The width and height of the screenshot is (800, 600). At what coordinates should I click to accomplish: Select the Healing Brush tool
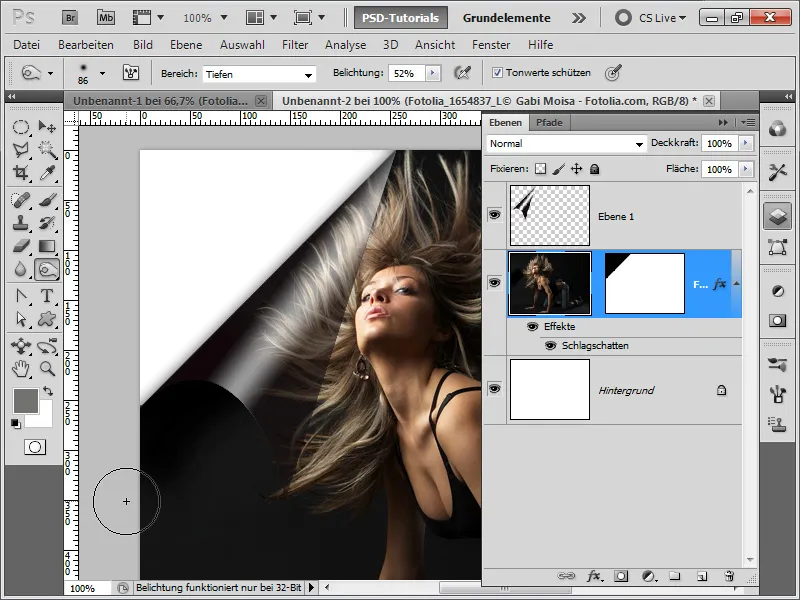click(x=21, y=200)
